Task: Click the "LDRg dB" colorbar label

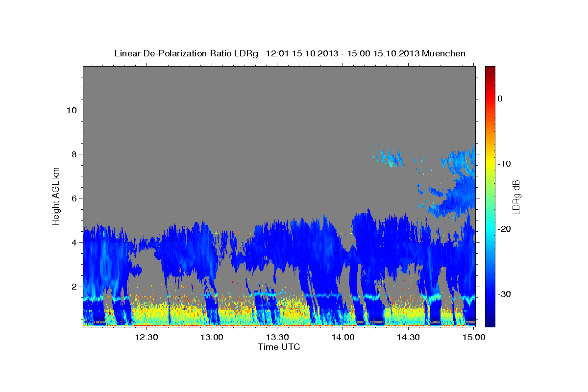Action: (516, 197)
